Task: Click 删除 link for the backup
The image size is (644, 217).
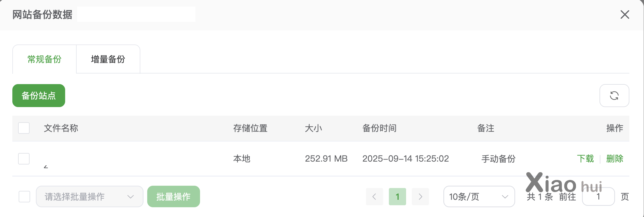Action: [614, 158]
